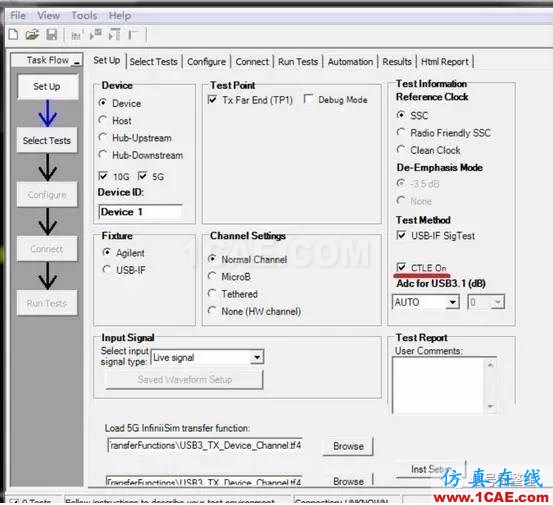
Task: Switch to the Select Tests tab
Action: coord(153,62)
